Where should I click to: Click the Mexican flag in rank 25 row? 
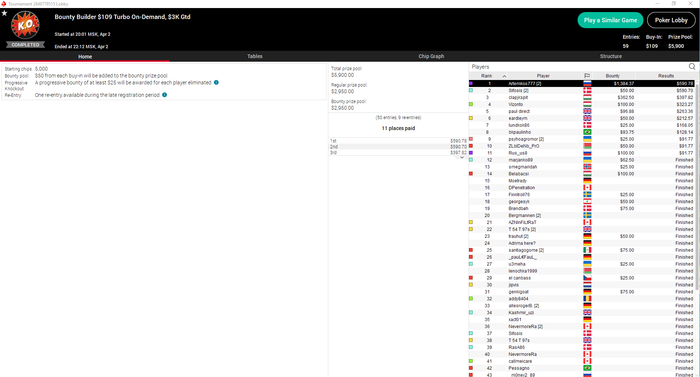click(x=587, y=250)
